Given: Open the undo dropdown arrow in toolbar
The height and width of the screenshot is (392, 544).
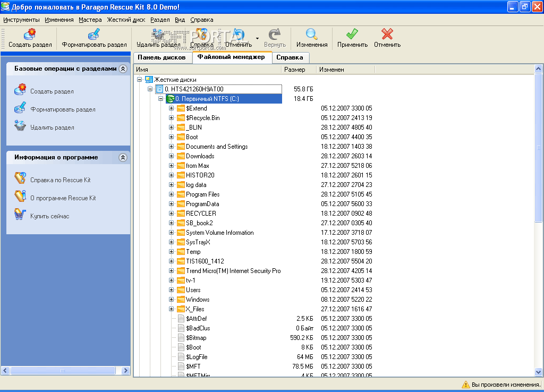Looking at the screenshot, I should point(257,38).
